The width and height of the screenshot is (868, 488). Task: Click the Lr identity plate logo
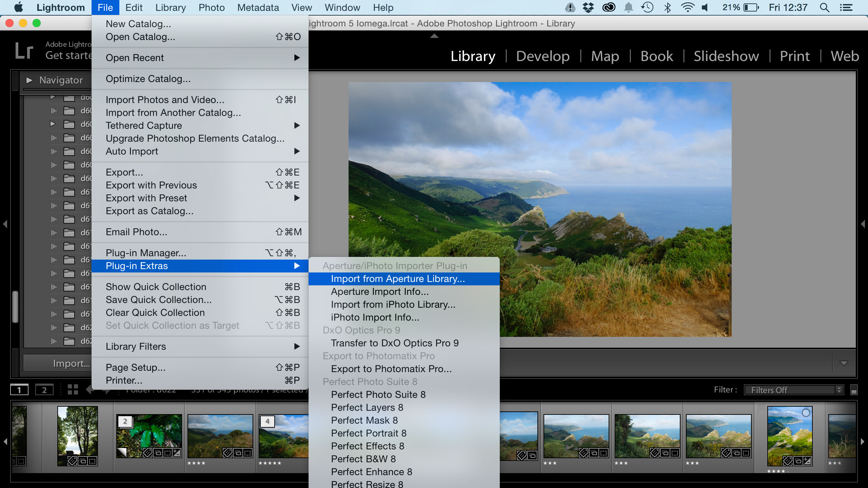pyautogui.click(x=24, y=51)
